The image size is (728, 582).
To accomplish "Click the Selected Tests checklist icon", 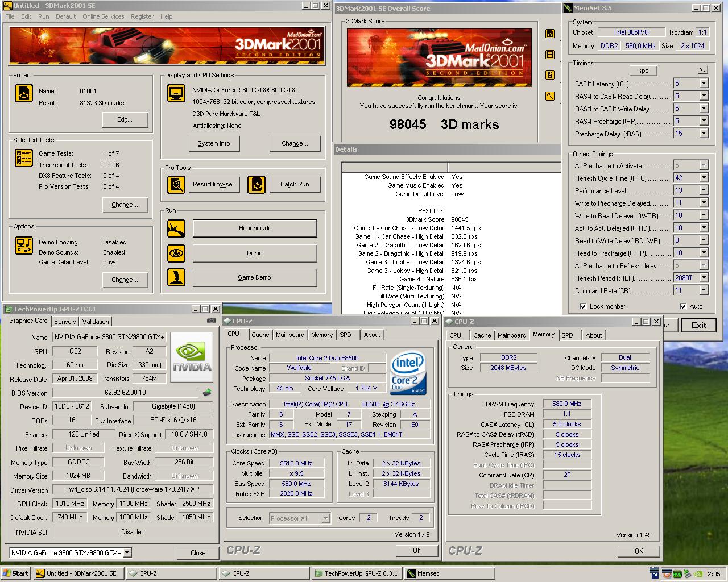I will tap(24, 157).
